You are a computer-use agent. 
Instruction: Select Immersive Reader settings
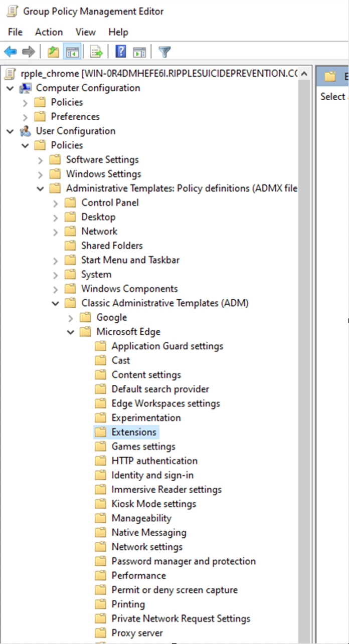pyautogui.click(x=166, y=490)
